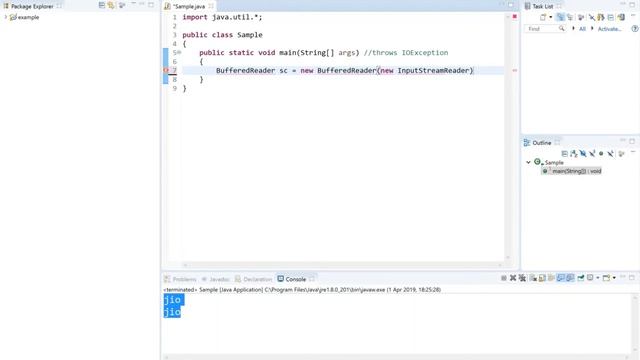Click the 'public class Sample' line
This screenshot has height=360, width=640.
point(222,35)
